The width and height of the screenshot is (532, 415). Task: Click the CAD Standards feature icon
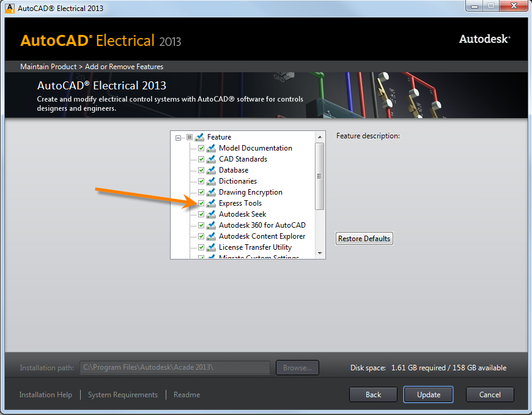pyautogui.click(x=211, y=159)
